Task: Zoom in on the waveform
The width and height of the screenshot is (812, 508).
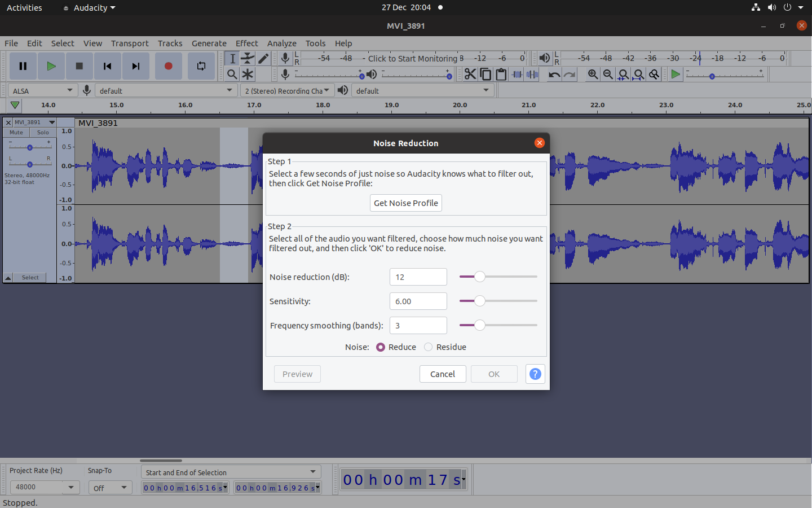Action: click(x=593, y=74)
